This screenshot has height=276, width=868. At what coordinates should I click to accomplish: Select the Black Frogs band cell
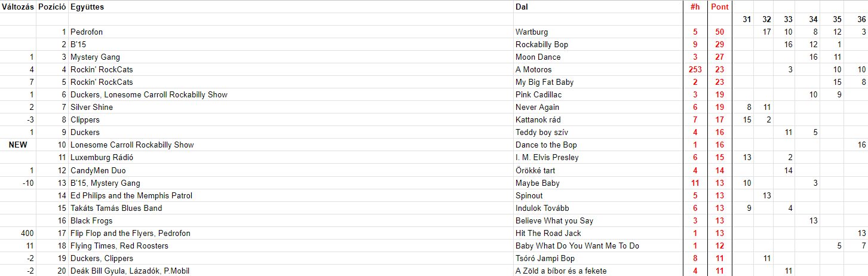(x=291, y=220)
